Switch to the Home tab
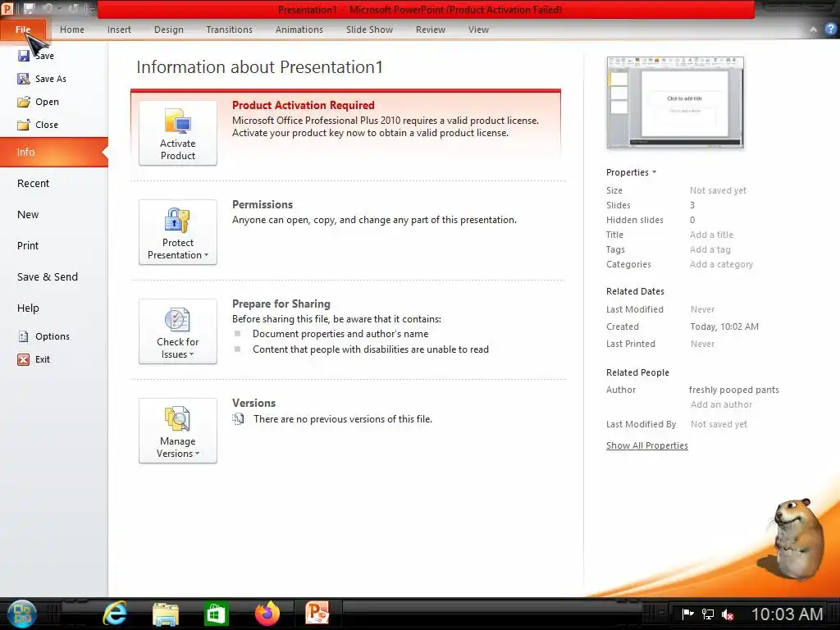The height and width of the screenshot is (630, 840). (72, 30)
